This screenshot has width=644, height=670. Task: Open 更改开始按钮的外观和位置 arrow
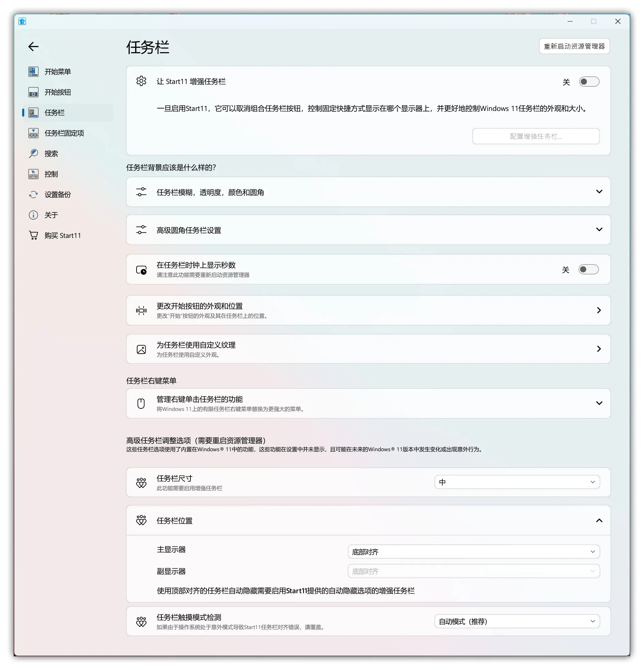point(599,310)
